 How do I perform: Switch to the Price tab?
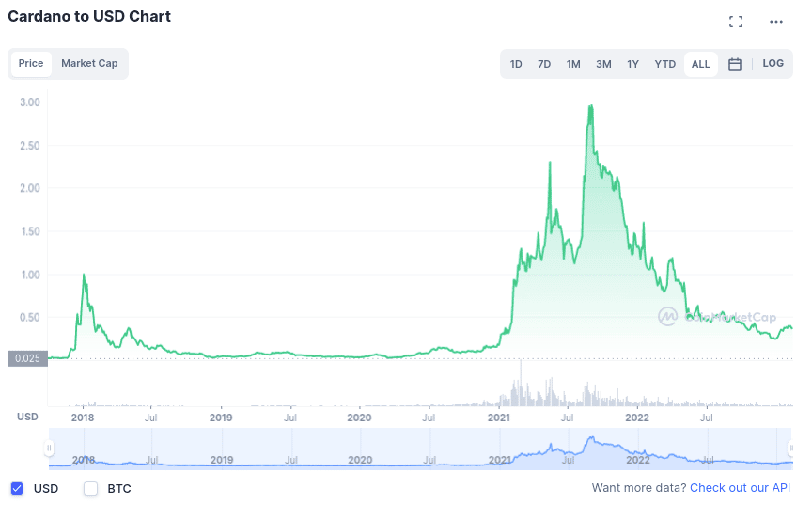(x=31, y=64)
